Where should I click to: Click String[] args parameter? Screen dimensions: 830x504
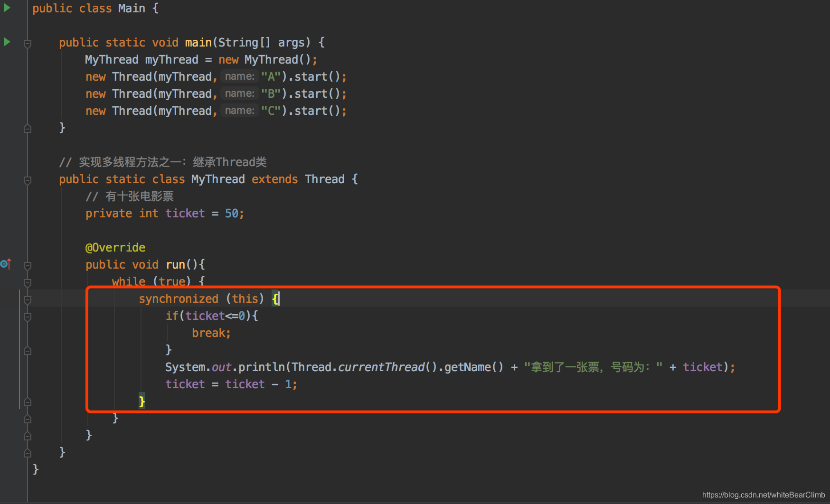click(x=261, y=43)
